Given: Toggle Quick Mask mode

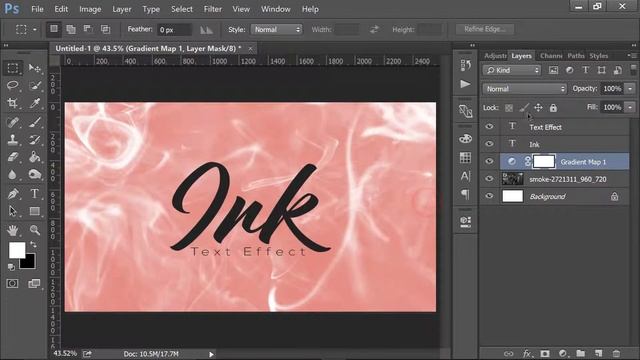Looking at the screenshot, I should tap(12, 283).
